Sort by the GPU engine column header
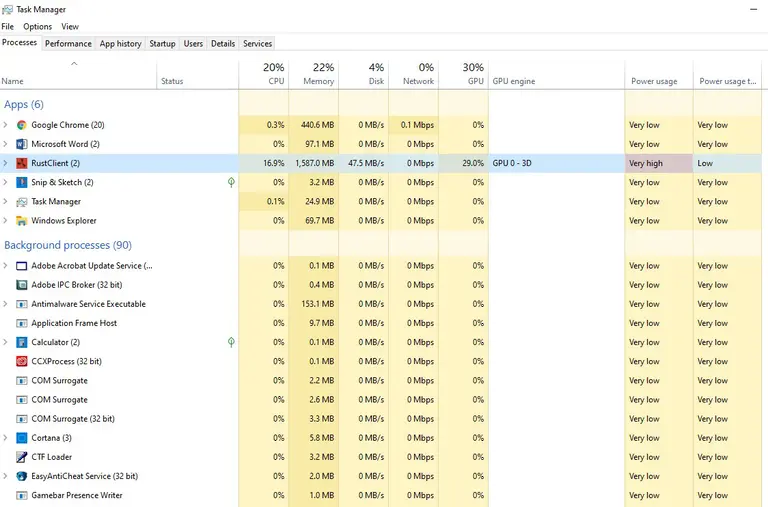Viewport: 768px width, 507px height. coord(556,74)
